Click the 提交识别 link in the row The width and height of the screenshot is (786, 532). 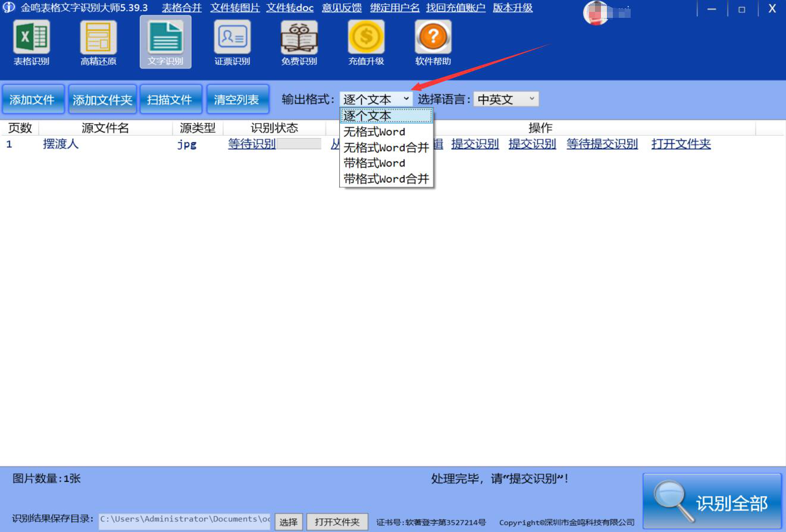pos(475,144)
